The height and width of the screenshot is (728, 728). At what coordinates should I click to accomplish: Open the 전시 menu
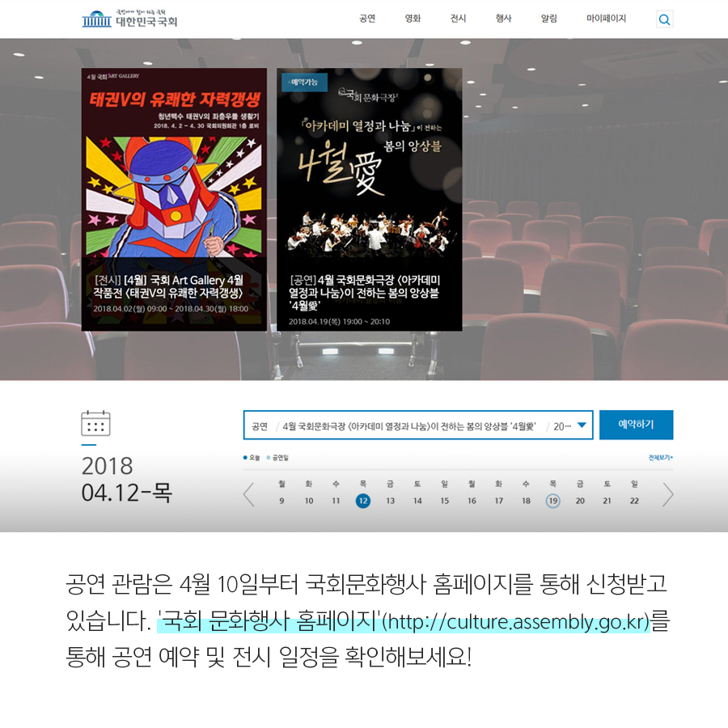[459, 19]
